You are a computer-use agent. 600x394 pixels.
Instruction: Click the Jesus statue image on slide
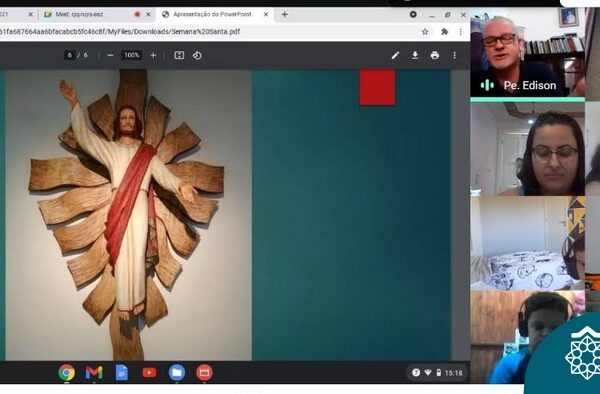pyautogui.click(x=128, y=215)
